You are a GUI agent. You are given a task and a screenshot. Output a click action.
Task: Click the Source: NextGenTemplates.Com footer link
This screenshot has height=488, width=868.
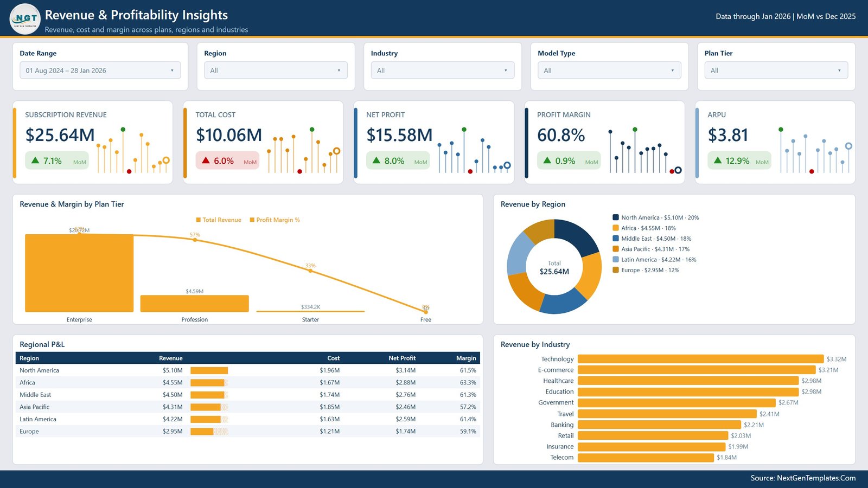[x=803, y=478]
